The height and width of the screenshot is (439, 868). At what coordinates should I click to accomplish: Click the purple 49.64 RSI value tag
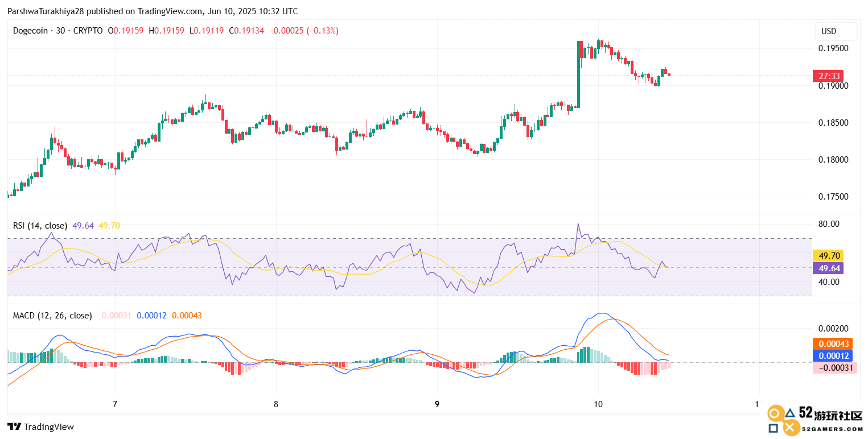pos(827,268)
